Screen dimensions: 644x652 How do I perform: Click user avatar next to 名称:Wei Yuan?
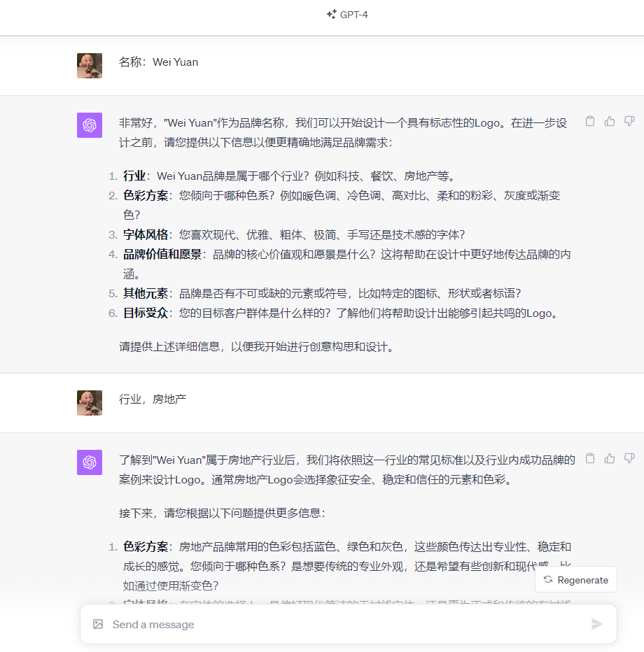tap(90, 66)
